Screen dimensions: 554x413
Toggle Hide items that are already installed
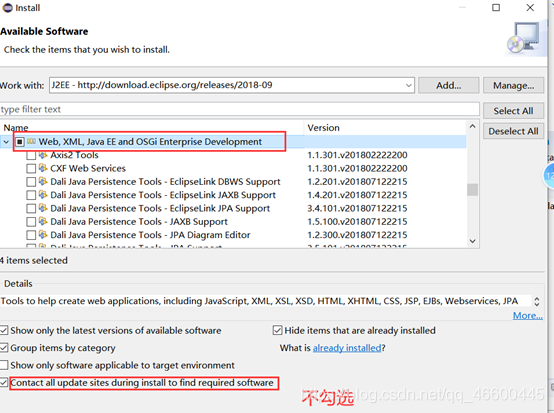277,330
